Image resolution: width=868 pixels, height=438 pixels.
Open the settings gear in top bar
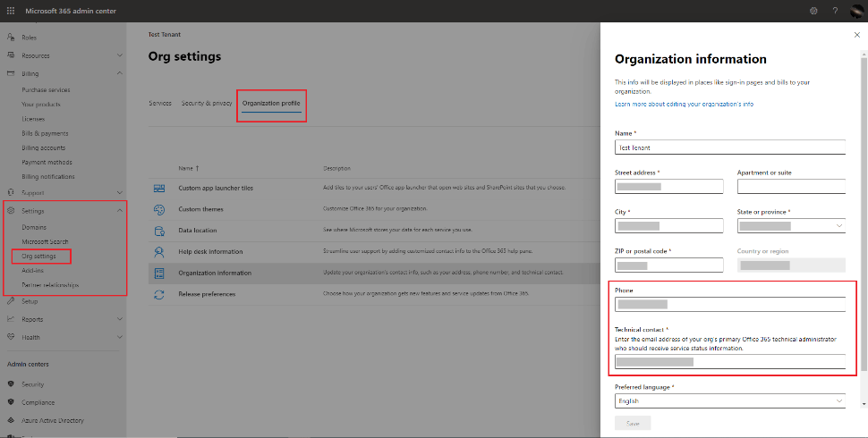[x=813, y=11]
